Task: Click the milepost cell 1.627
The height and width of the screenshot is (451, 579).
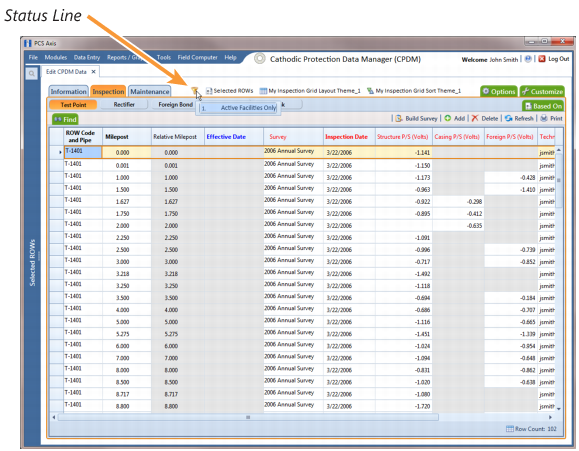Action: pyautogui.click(x=127, y=201)
